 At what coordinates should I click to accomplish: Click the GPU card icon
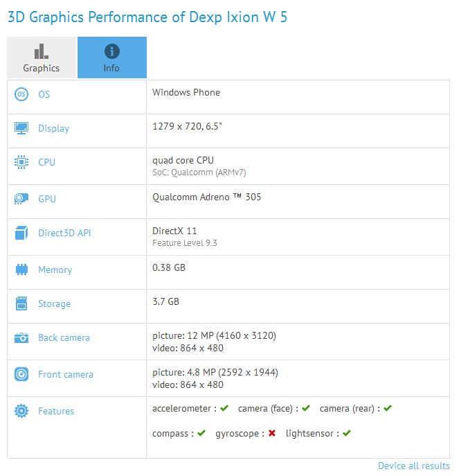[21, 199]
